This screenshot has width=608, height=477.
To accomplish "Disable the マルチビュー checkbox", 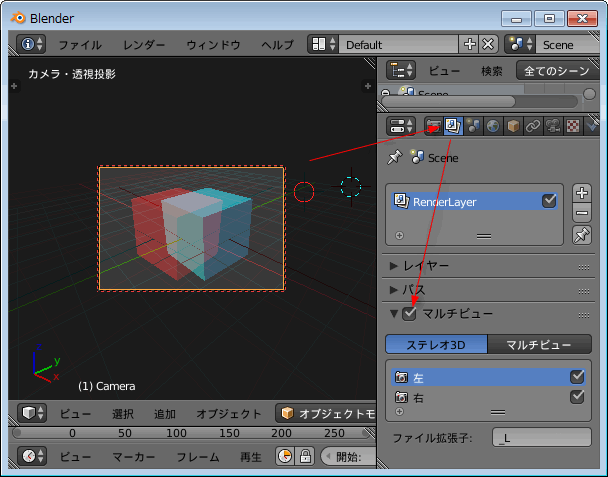I will [409, 313].
